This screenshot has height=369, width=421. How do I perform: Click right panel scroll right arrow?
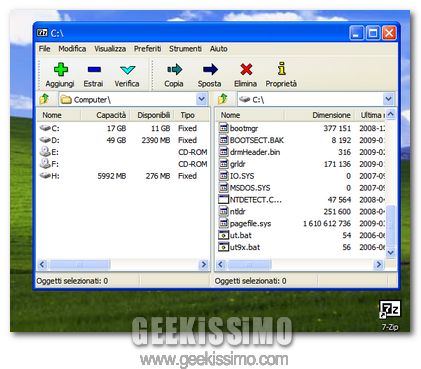[378, 265]
